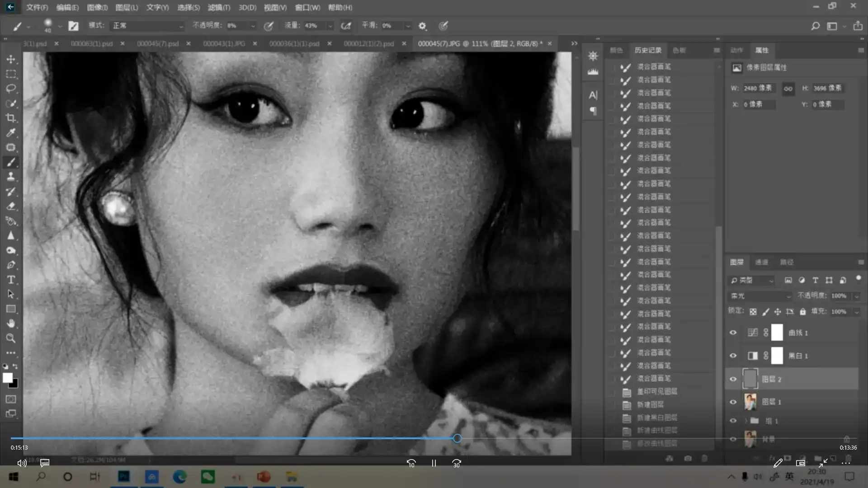Viewport: 868px width, 488px height.
Task: Open layer blend mode dropdown 柔光
Action: [760, 296]
